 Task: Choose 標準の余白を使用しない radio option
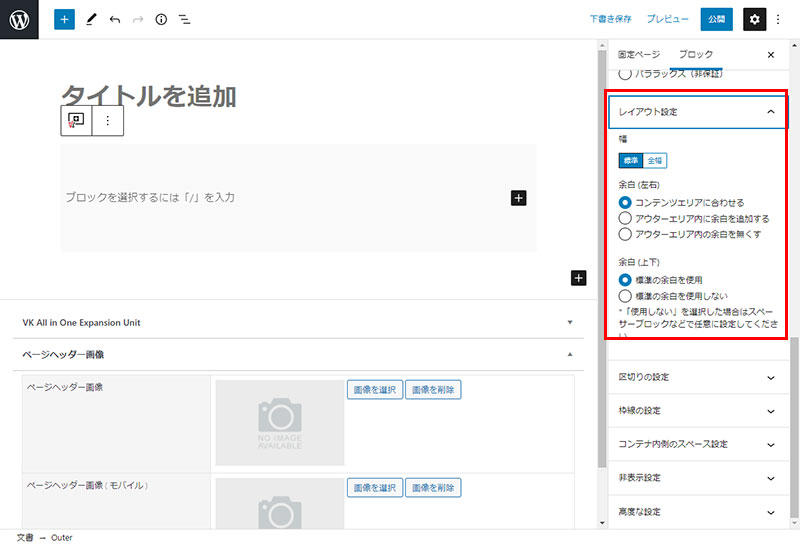626,296
